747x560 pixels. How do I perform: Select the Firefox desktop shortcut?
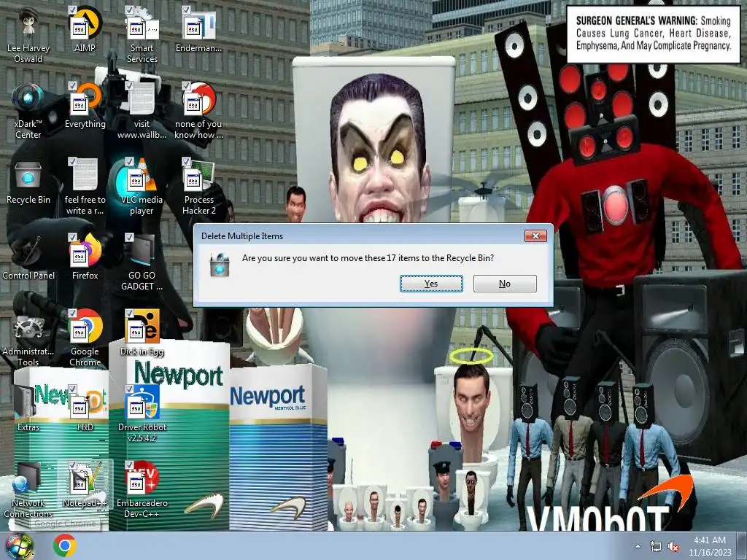point(85,257)
